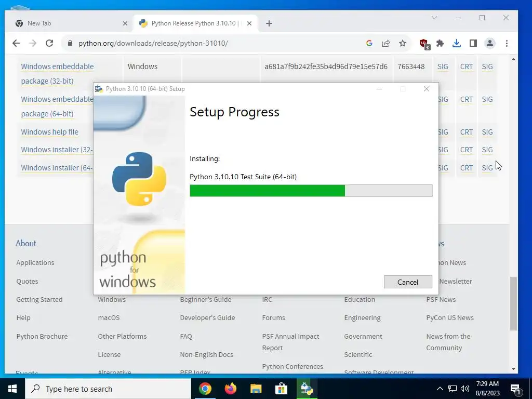Open the Python Conferences footer link
532x399 pixels.
292,367
